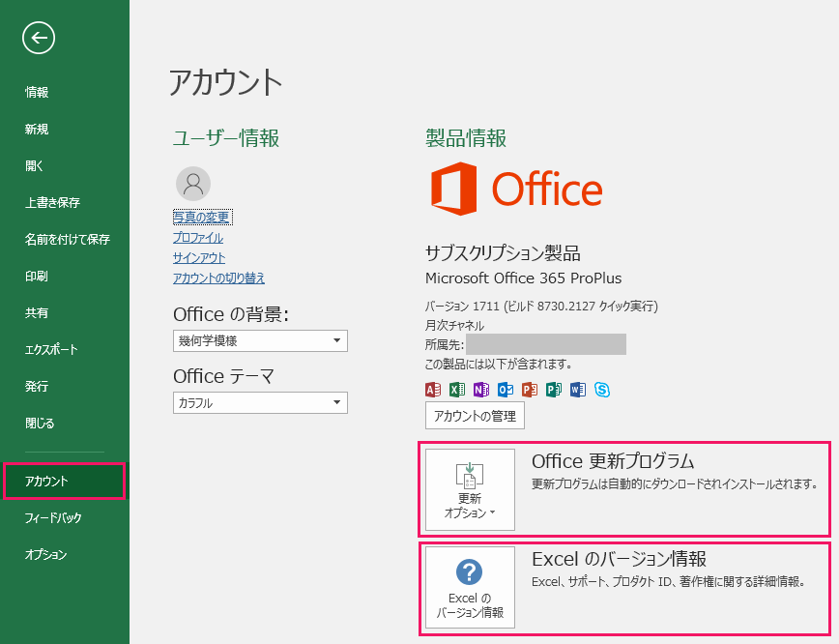Image resolution: width=839 pixels, height=644 pixels.
Task: Click the サインアウト link
Action: coord(199,258)
